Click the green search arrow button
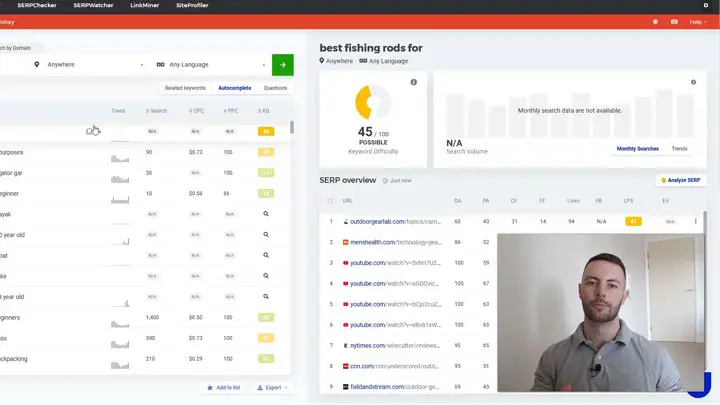The image size is (720, 405). click(x=282, y=64)
